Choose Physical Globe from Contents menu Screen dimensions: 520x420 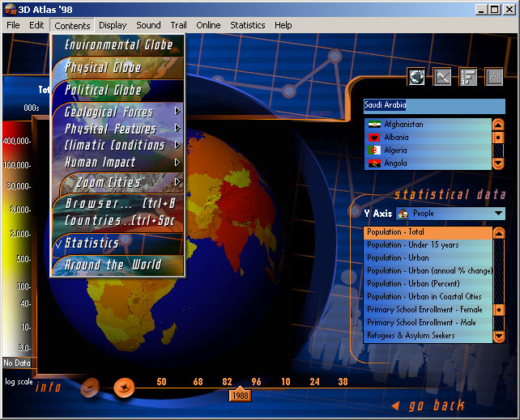pyautogui.click(x=117, y=67)
